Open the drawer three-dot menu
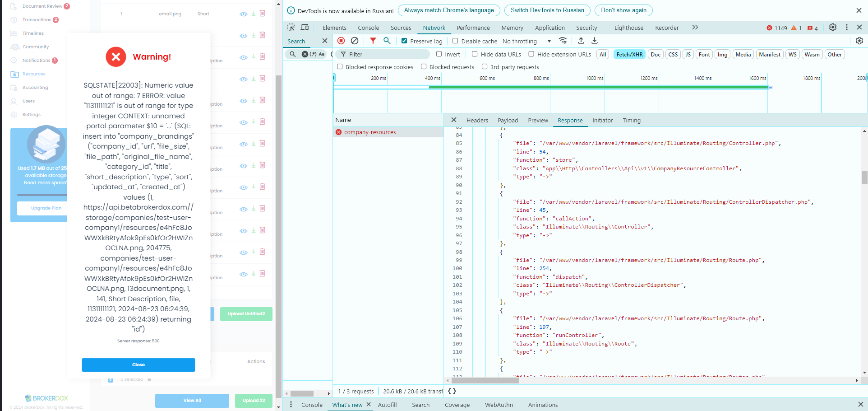The width and height of the screenshot is (868, 411). pyautogui.click(x=291, y=405)
